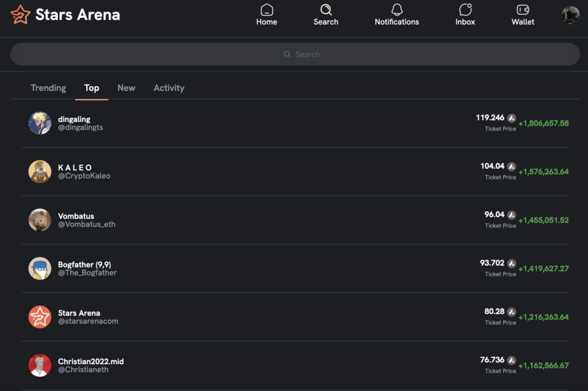Open the @Vombatus_eth handle
This screenshot has width=588, height=391.
(x=87, y=224)
